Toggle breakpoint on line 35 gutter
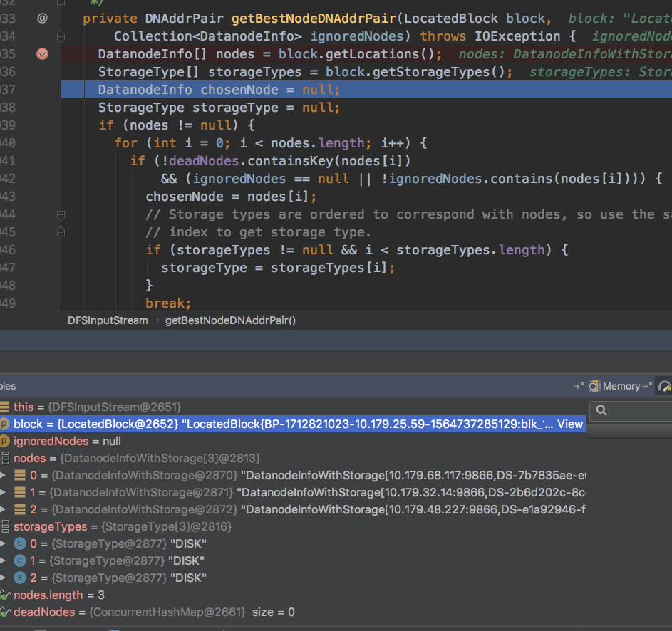The width and height of the screenshot is (672, 631). pos(43,54)
